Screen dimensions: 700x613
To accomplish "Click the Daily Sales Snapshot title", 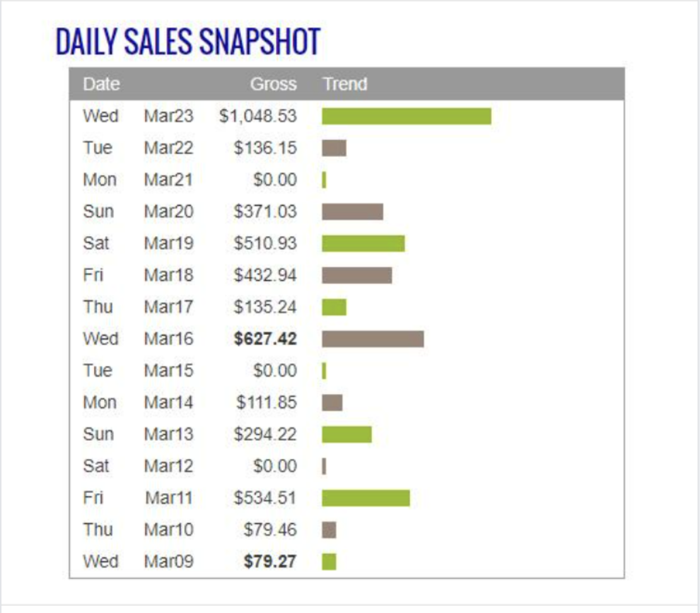I will [187, 42].
